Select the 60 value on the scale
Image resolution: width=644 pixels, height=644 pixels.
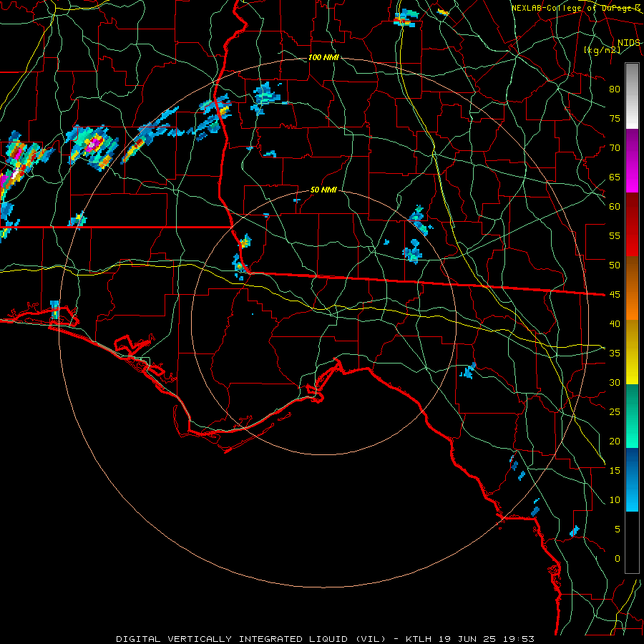615,207
